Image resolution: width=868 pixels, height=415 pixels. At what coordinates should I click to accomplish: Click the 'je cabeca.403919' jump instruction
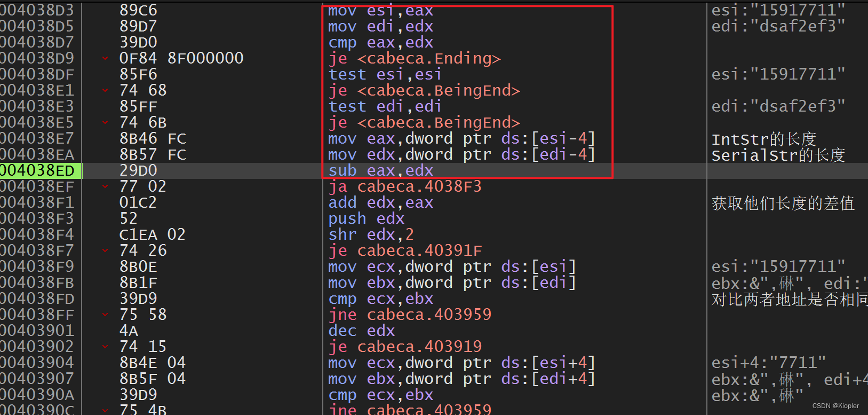(x=405, y=347)
